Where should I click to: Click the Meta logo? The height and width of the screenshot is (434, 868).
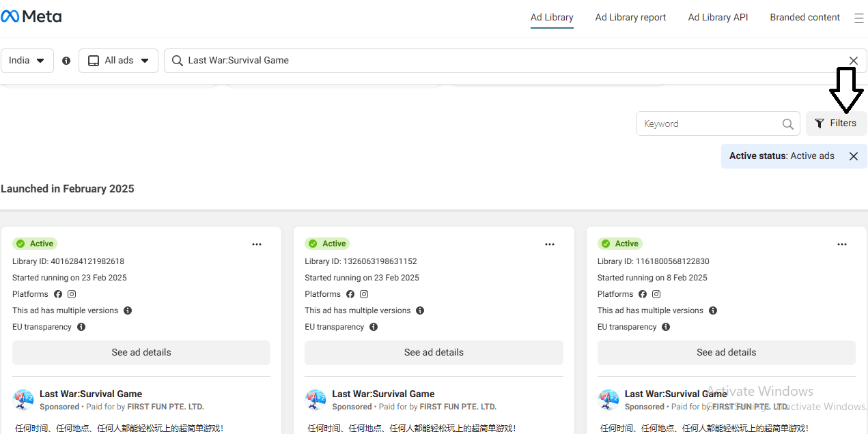[x=31, y=17]
